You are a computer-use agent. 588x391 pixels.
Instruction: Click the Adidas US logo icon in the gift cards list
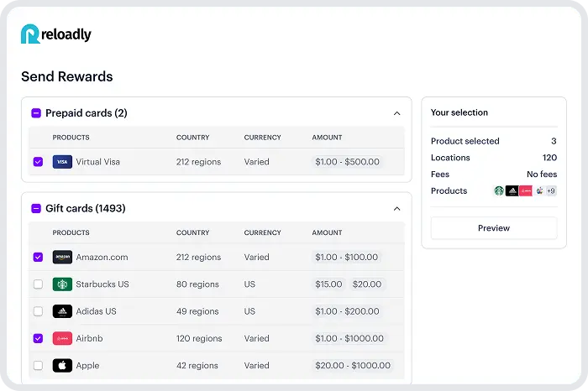click(62, 311)
